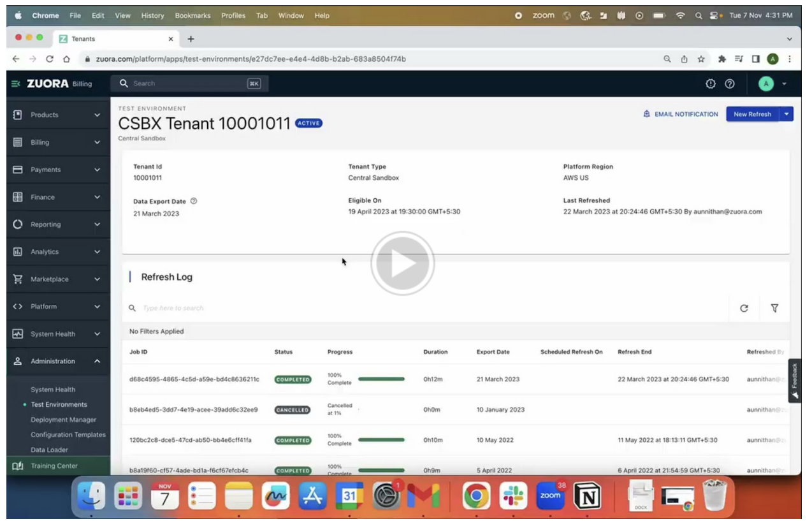The image size is (812, 528).
Task: Click the Refresh Log search field
Action: tap(255, 308)
